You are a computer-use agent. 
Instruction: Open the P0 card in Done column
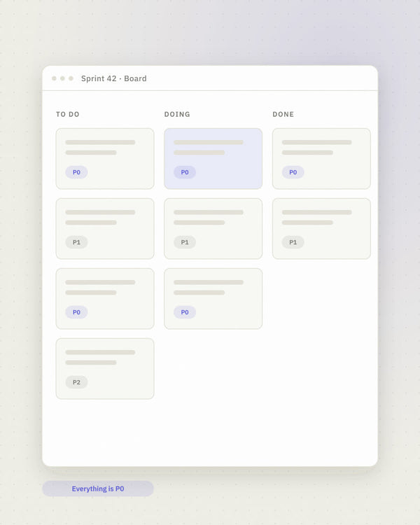[x=321, y=159]
